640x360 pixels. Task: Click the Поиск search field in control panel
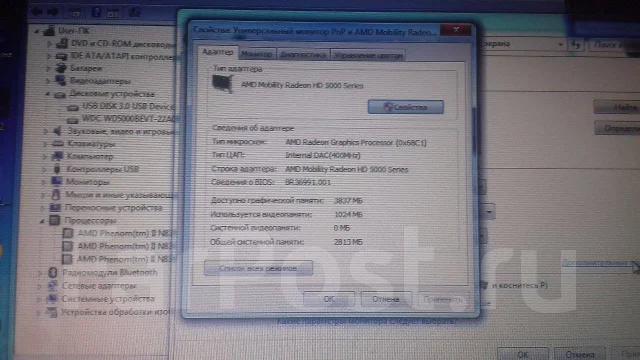coord(614,44)
